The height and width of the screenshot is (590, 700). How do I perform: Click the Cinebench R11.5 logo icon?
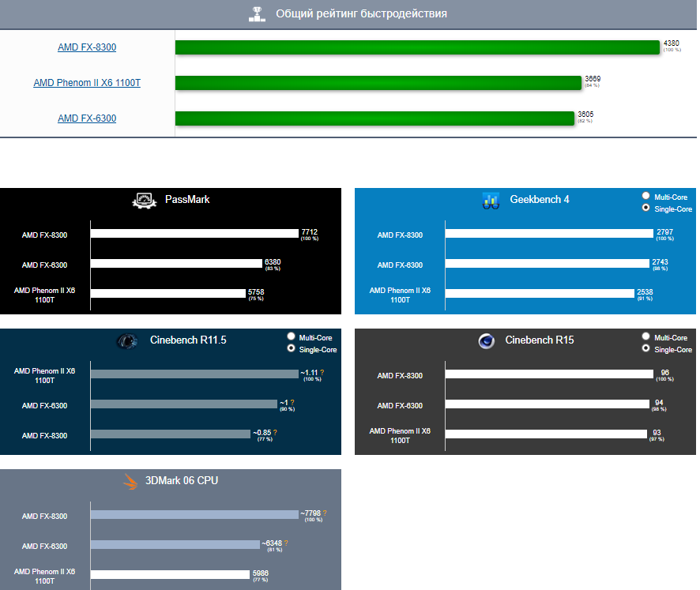click(x=126, y=341)
